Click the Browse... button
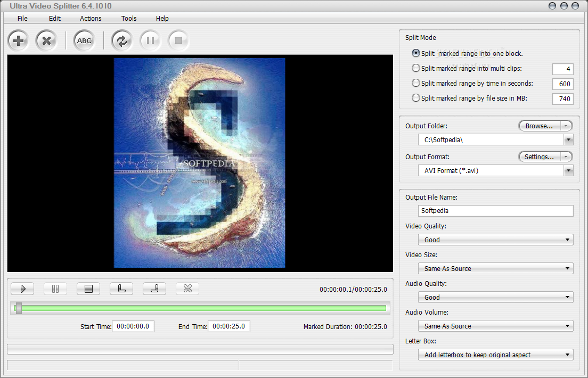 pos(539,126)
